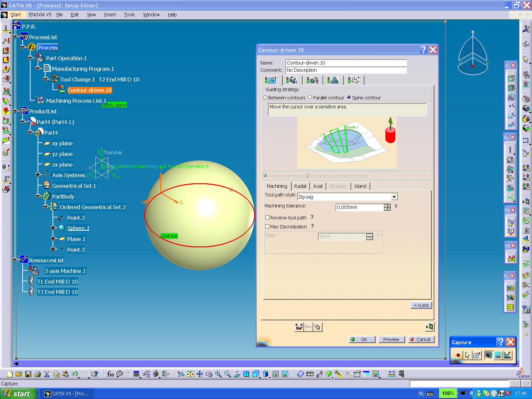Click the Normal View icon
Viewport: 532px width, 399px height.
click(x=237, y=374)
